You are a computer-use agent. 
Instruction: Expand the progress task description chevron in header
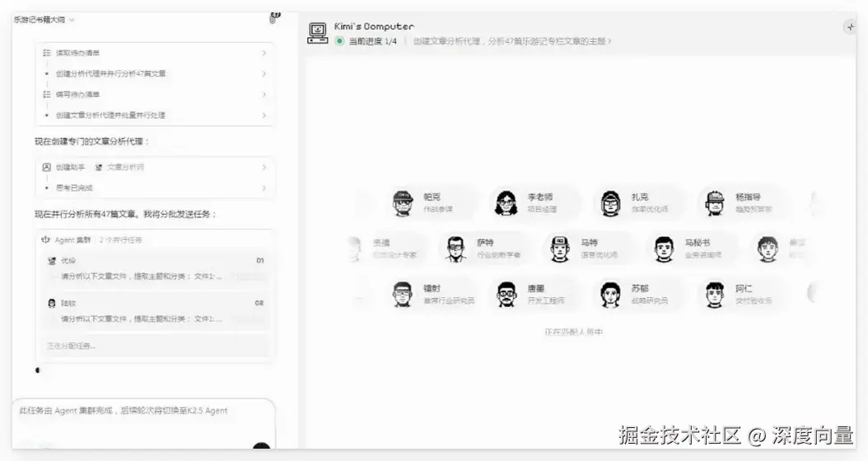point(609,41)
